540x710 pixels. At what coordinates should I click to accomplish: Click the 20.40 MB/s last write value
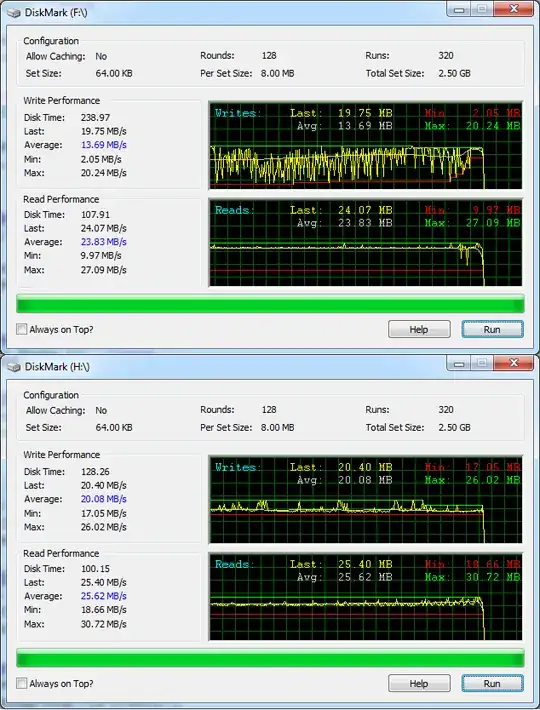(104, 485)
